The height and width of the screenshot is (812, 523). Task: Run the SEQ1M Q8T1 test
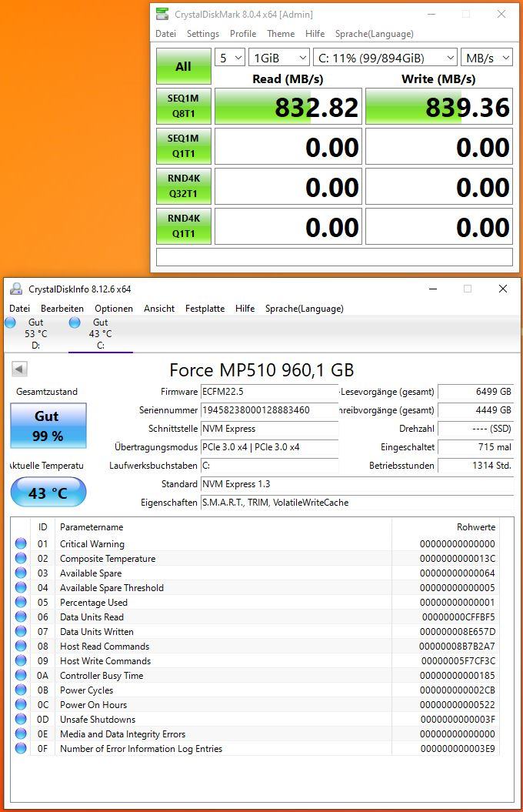click(184, 106)
